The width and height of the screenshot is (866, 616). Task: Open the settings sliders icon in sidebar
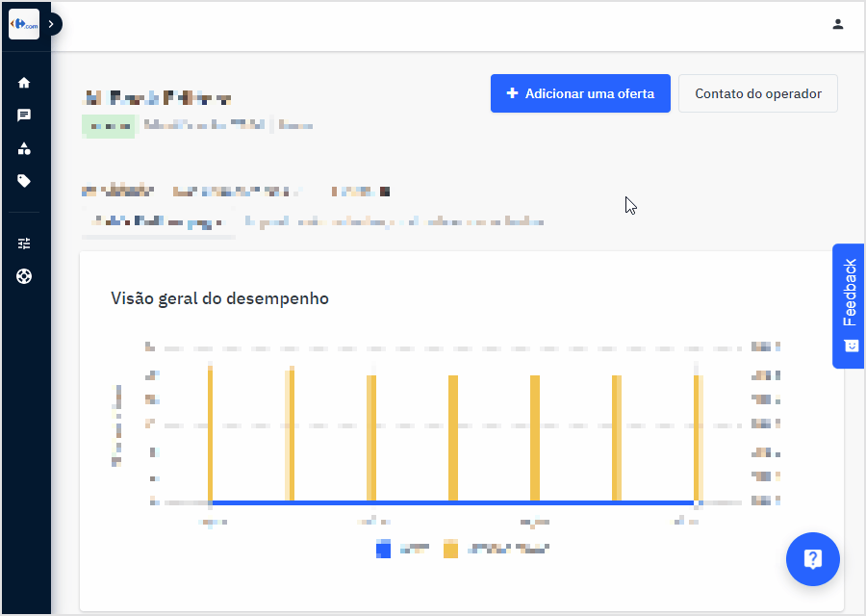[24, 244]
